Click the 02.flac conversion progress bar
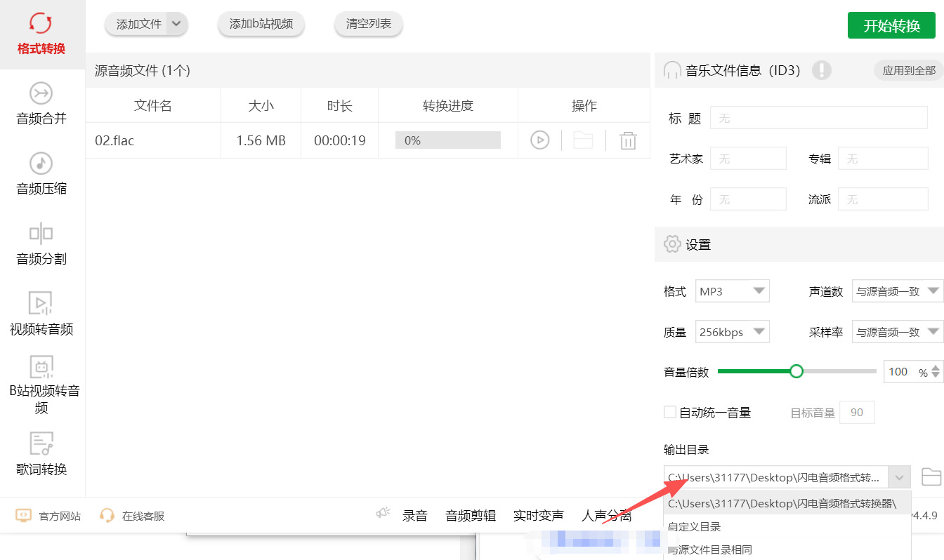 pyautogui.click(x=448, y=140)
